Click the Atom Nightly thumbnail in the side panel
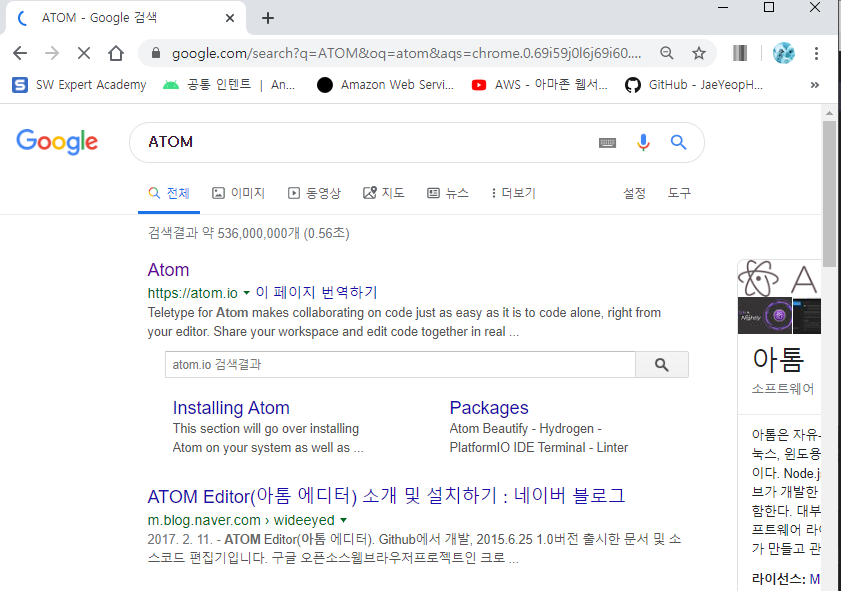Viewport: 841px width, 591px height. click(765, 315)
